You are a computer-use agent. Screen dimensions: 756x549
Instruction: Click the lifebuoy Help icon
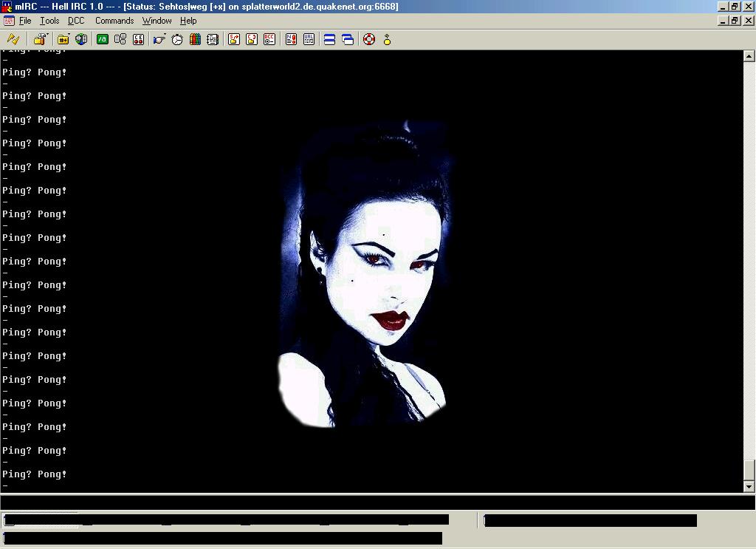click(369, 39)
